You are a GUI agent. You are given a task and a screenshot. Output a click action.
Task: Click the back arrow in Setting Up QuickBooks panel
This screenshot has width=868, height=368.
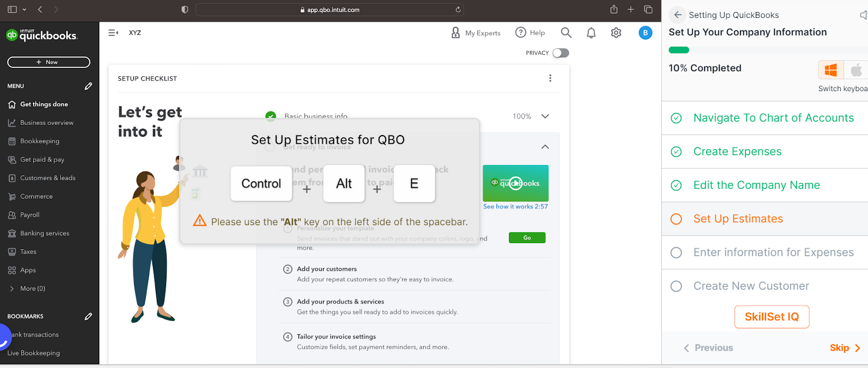tap(678, 15)
